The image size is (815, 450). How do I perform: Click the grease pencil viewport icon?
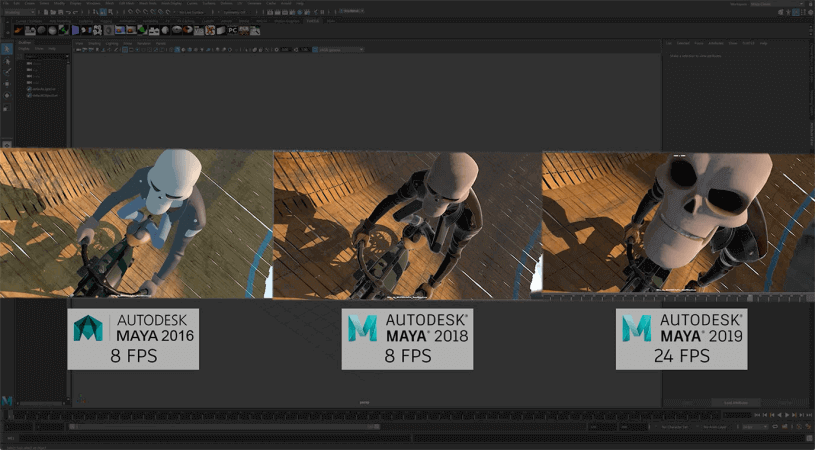[x=115, y=50]
